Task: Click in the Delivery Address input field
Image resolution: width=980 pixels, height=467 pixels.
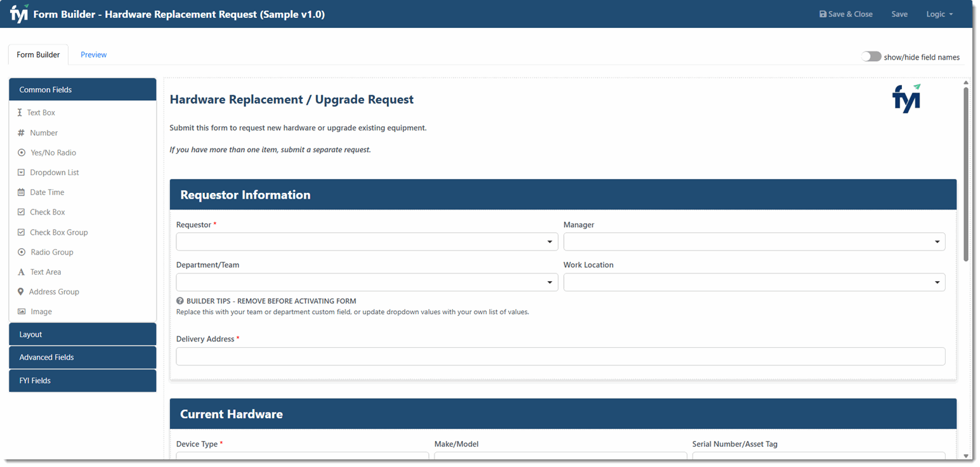Action: [561, 357]
